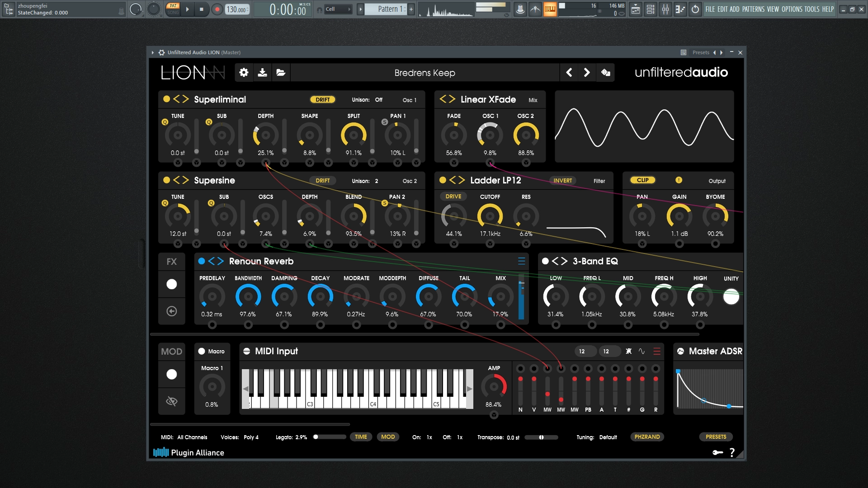868x488 pixels.
Task: Click FL Studio play button
Action: 187,9
